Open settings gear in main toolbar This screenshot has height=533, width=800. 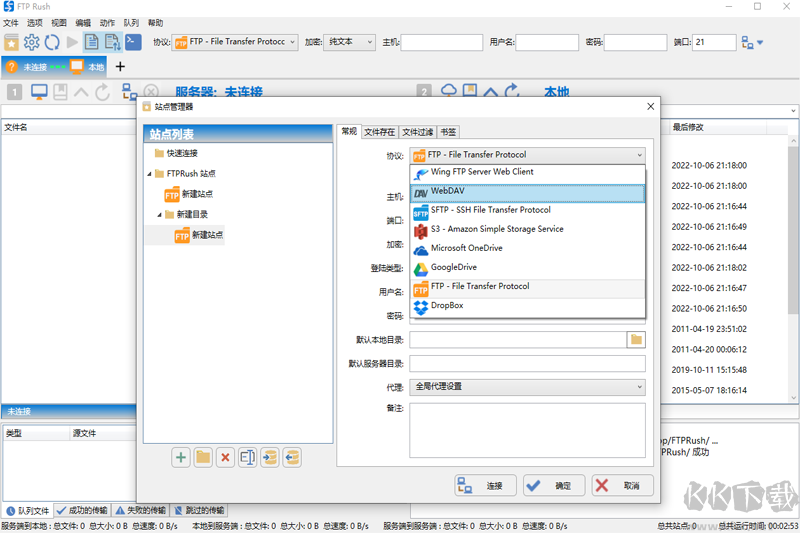pos(32,42)
